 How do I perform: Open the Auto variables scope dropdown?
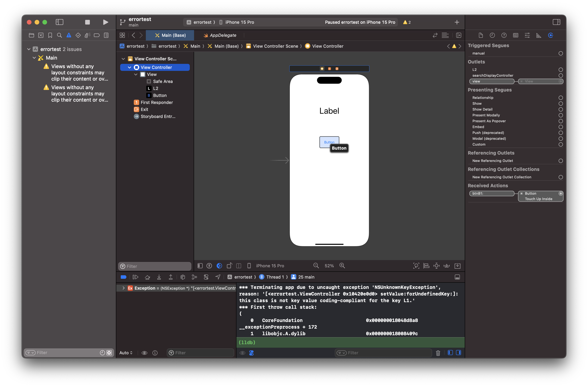click(x=126, y=353)
